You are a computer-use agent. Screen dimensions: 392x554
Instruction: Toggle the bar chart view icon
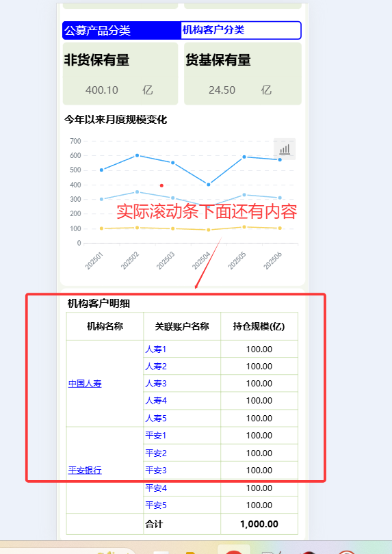[x=285, y=148]
